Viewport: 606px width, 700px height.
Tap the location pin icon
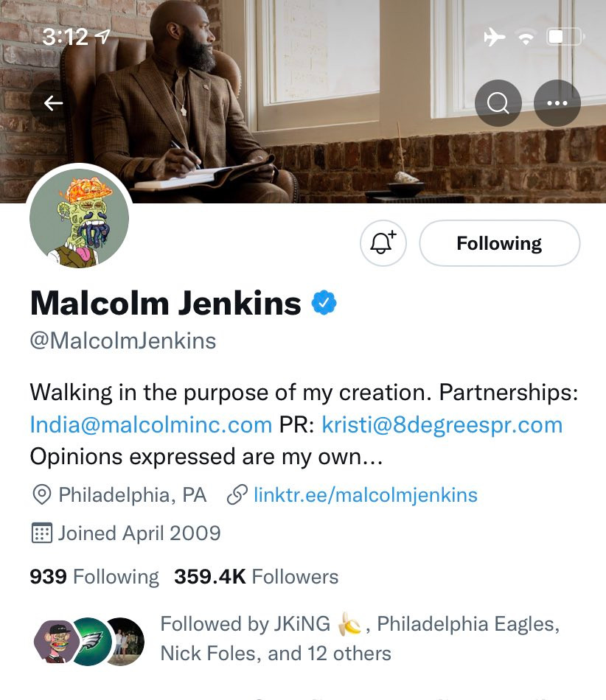click(x=42, y=495)
